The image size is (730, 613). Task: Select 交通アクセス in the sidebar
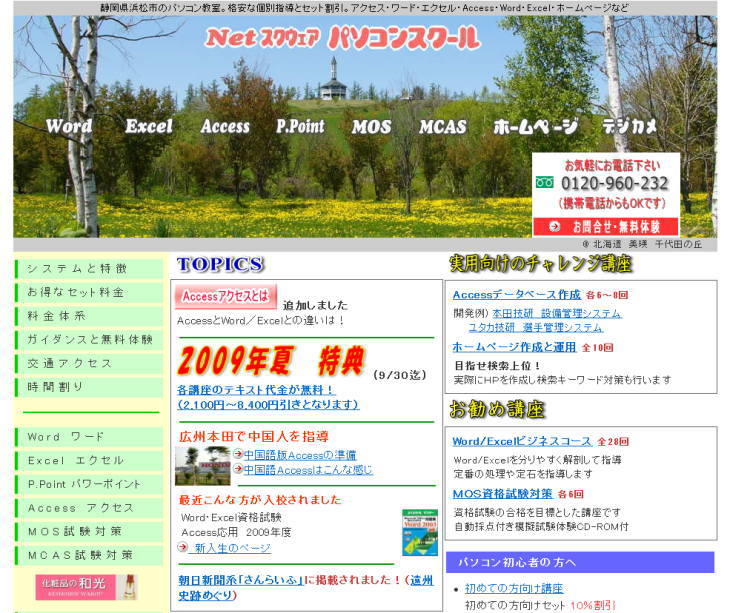pyautogui.click(x=89, y=363)
